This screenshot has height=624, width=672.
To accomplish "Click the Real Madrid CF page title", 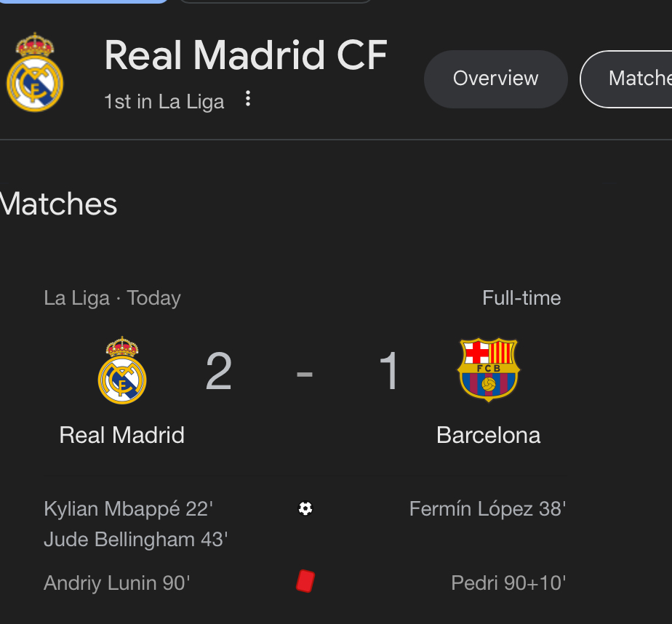I will [246, 55].
